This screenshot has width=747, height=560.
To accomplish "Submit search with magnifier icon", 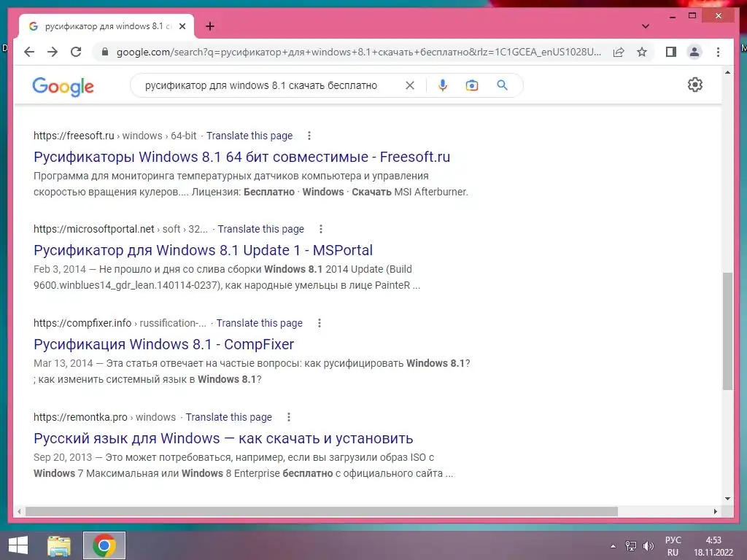I will (x=502, y=85).
